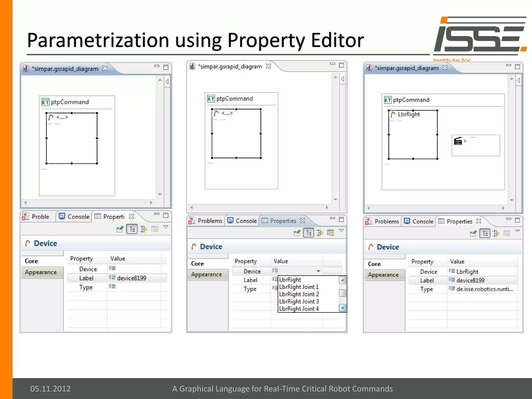The height and width of the screenshot is (399, 532).
Task: Open Device value dropdown arrow in middle panel
Action: [318, 271]
